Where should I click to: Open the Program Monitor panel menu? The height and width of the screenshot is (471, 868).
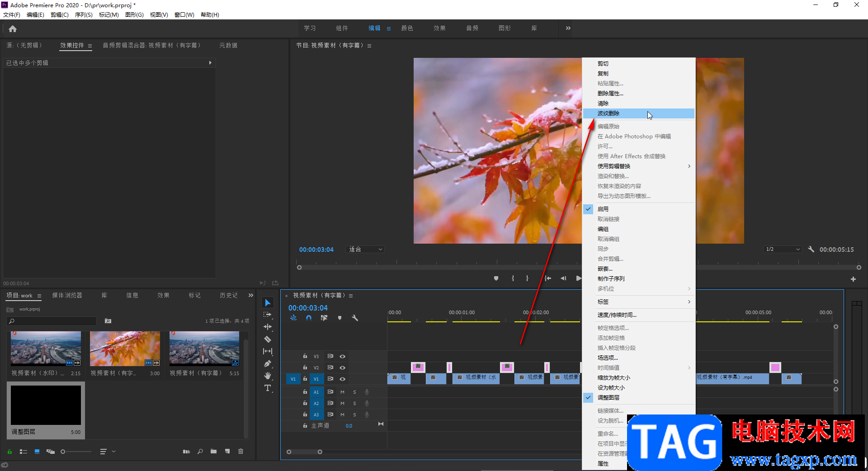369,46
